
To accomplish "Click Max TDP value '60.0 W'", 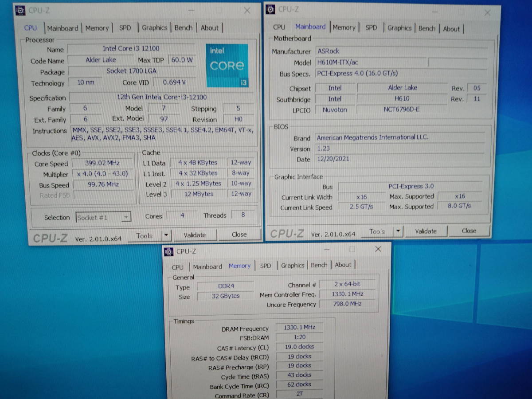I will 182,59.
